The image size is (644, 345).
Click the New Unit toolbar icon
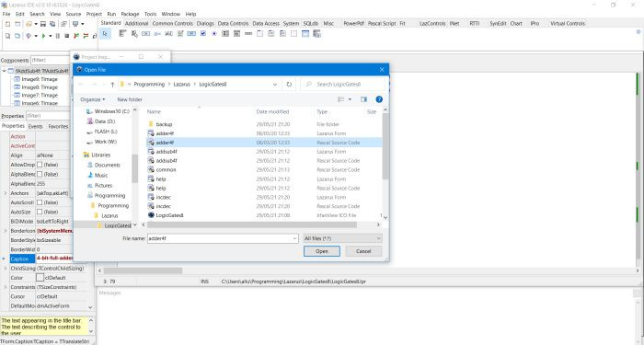pos(7,24)
